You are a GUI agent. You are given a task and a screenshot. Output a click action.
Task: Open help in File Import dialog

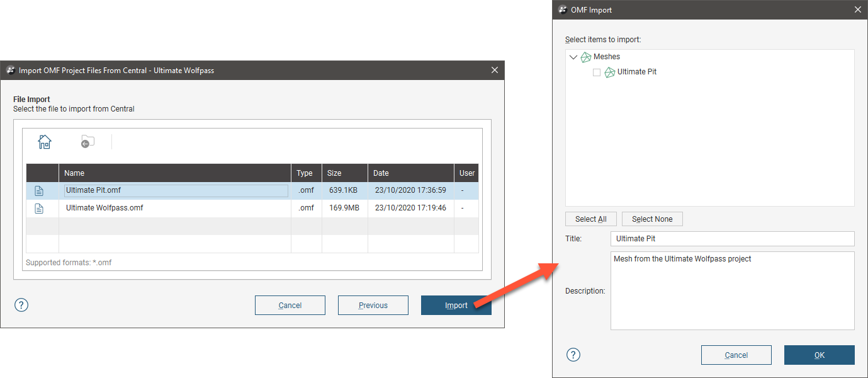[21, 305]
